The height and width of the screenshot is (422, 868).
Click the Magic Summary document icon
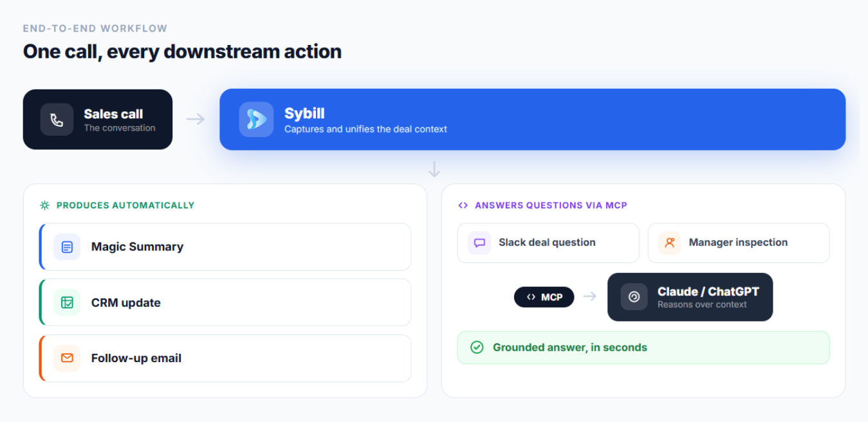pos(67,247)
